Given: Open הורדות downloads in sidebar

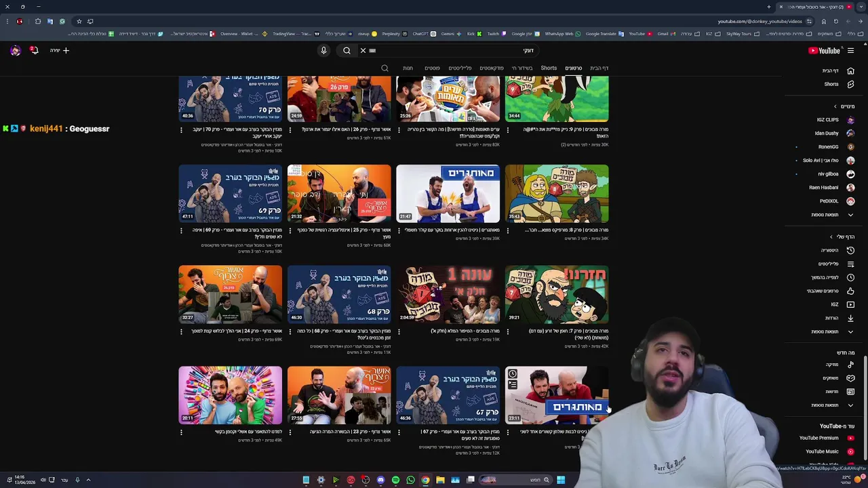Looking at the screenshot, I should tap(838, 318).
